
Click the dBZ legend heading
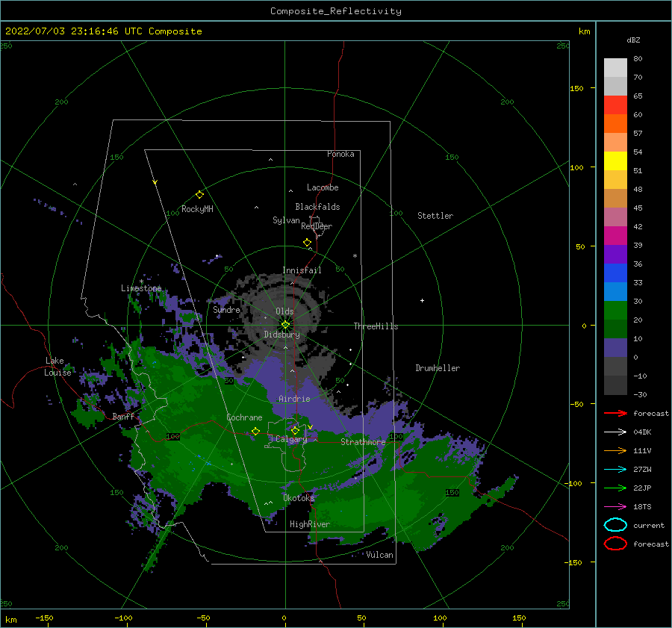(x=633, y=40)
